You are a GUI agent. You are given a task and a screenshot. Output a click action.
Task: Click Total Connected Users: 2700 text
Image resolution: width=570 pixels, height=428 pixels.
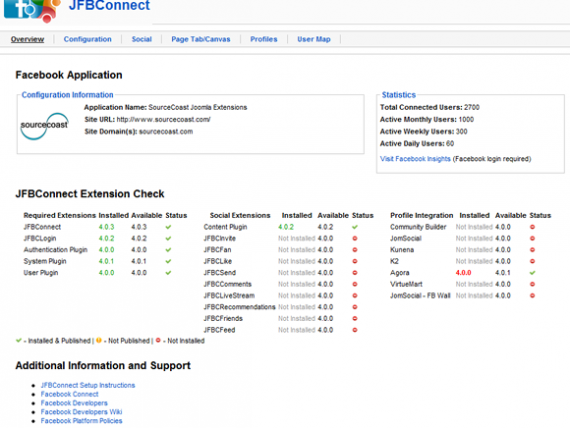click(430, 107)
